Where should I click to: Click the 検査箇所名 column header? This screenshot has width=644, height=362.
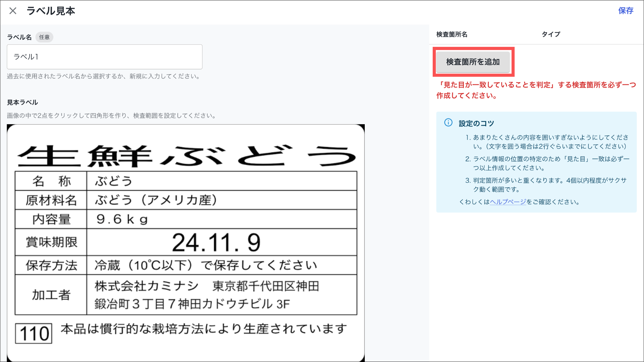(x=452, y=34)
